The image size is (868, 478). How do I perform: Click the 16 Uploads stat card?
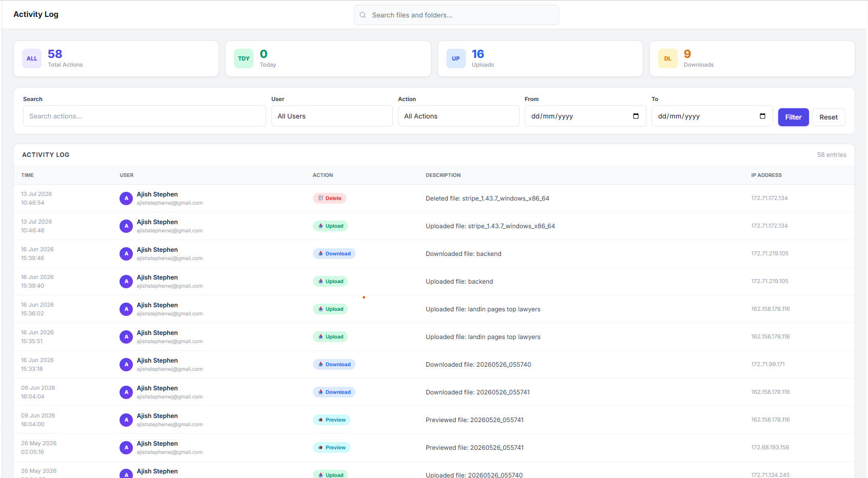coord(540,59)
